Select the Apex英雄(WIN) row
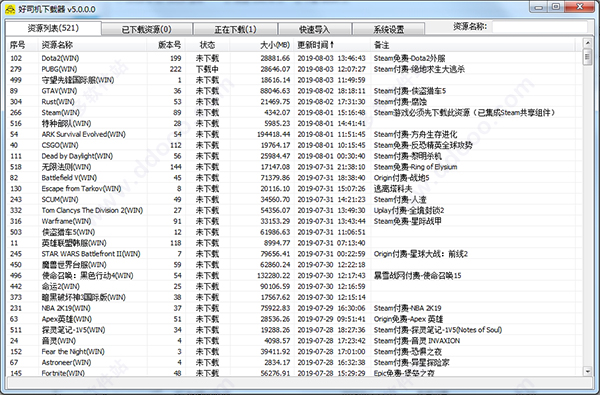Image resolution: width=600 pixels, height=395 pixels. tap(295, 319)
